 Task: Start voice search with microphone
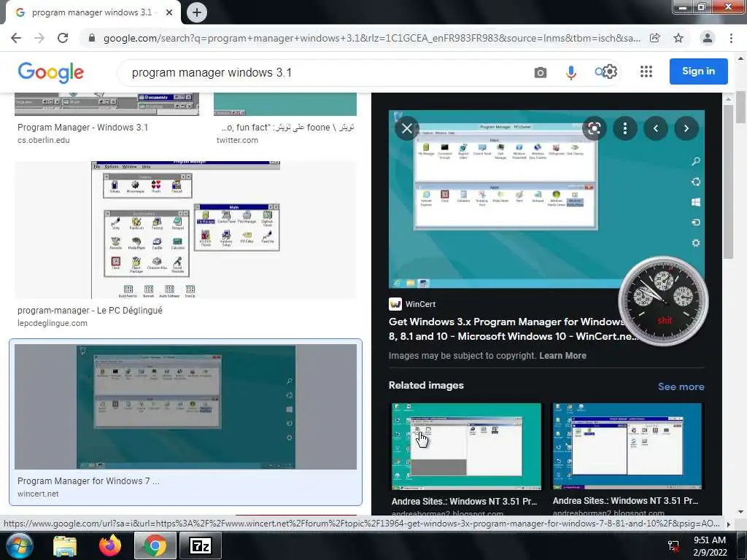(x=570, y=72)
